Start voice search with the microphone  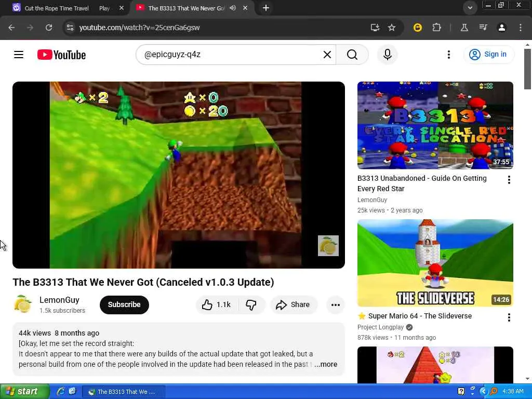(388, 55)
